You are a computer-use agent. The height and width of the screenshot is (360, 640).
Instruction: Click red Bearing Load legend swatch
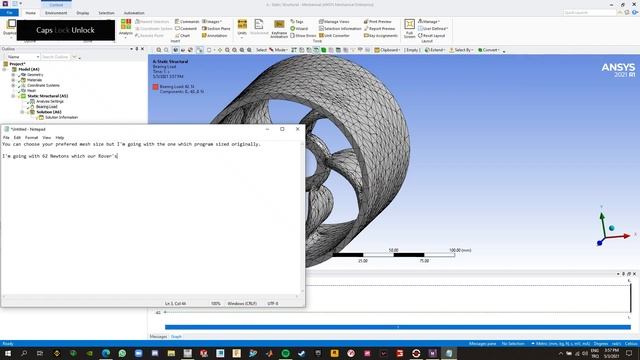(156, 87)
